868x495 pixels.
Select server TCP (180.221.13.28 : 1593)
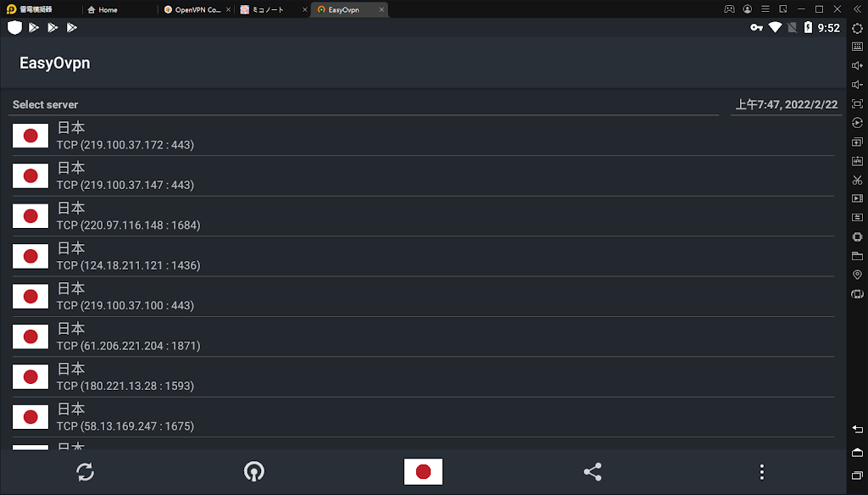point(424,377)
